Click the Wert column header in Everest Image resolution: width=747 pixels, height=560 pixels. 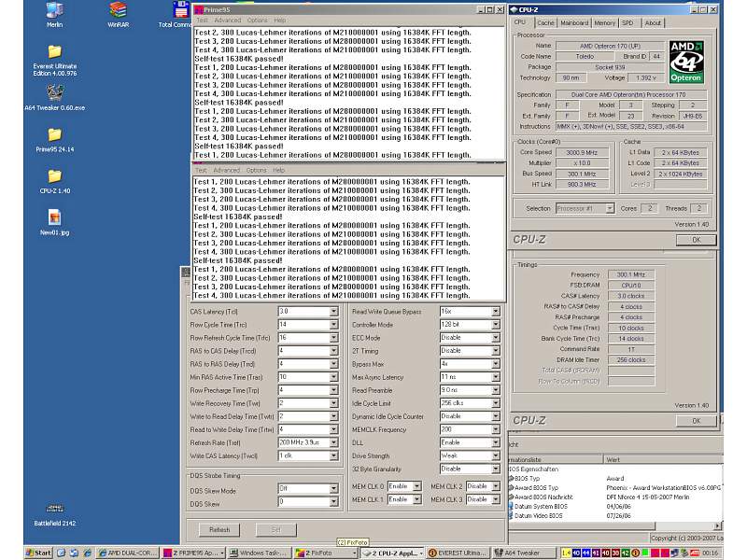(x=663, y=459)
